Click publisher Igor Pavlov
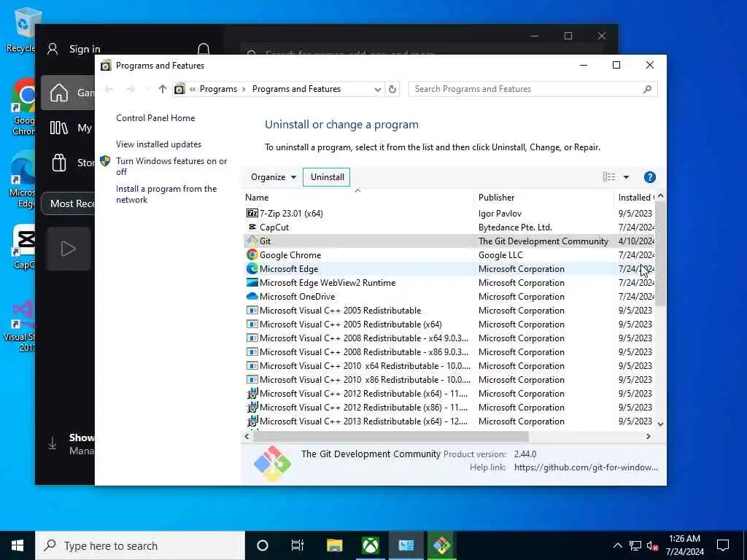747x560 pixels. (500, 214)
